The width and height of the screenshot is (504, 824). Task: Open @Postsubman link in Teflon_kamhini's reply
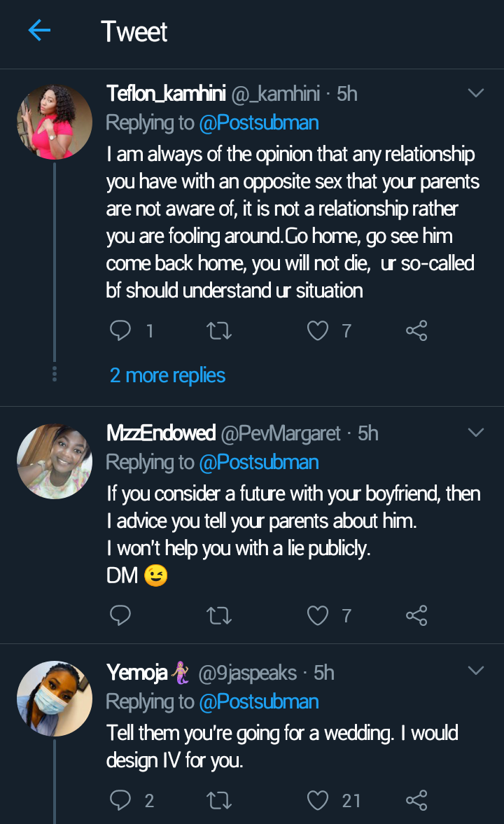click(x=259, y=123)
